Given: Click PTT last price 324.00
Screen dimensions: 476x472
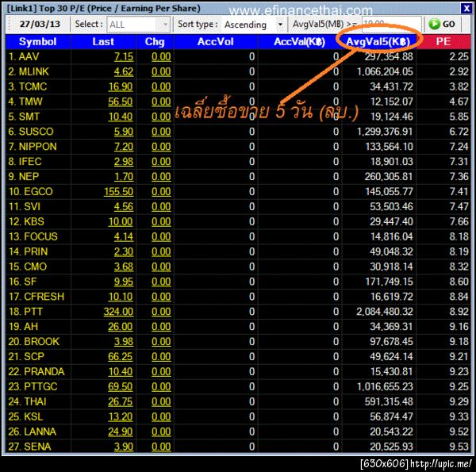Looking at the screenshot, I should [119, 312].
